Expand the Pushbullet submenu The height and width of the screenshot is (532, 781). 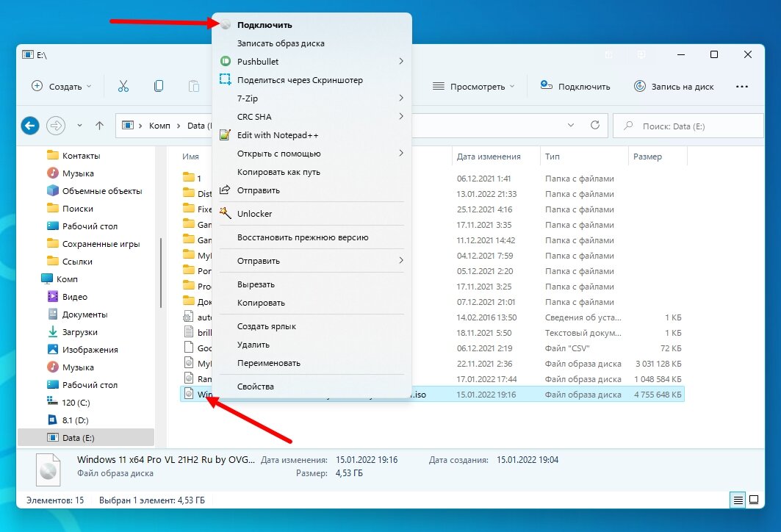coord(401,61)
